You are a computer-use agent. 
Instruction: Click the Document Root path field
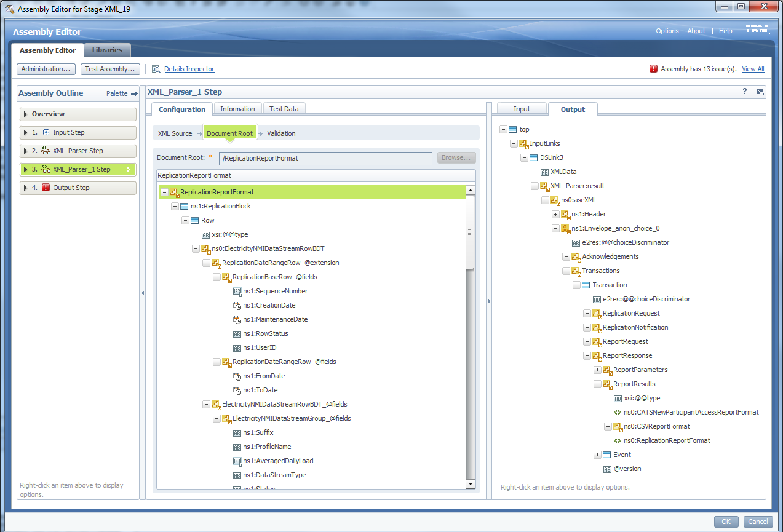coord(325,158)
